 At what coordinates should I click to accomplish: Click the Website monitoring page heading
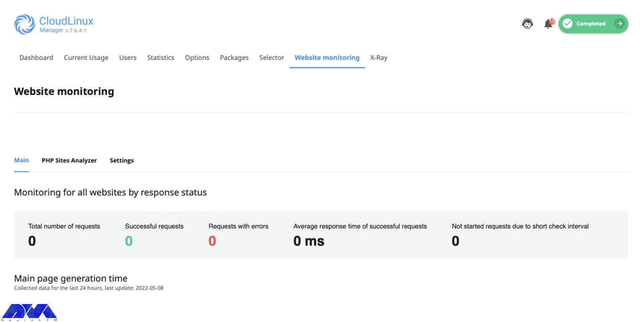[x=64, y=91]
